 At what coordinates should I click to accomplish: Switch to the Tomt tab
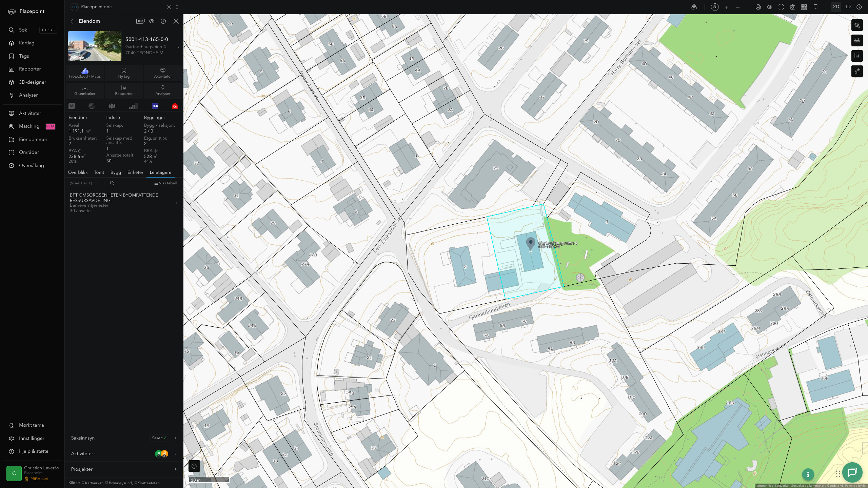(99, 172)
